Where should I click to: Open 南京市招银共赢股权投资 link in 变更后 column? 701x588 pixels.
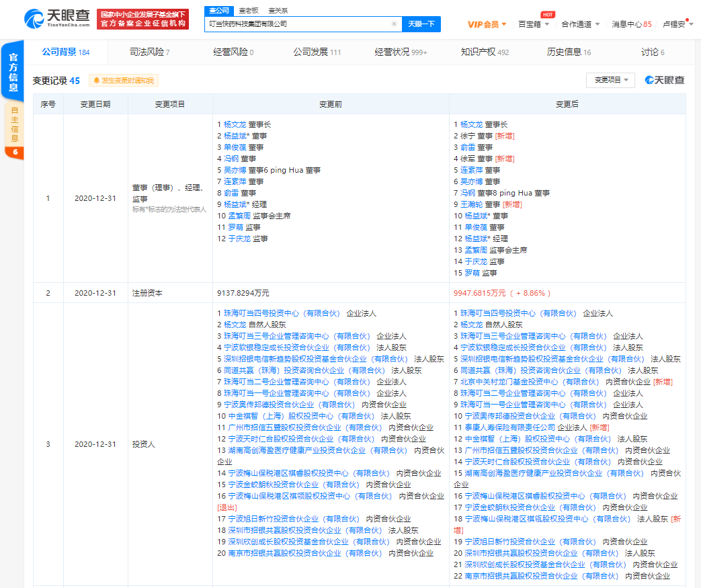click(x=542, y=577)
